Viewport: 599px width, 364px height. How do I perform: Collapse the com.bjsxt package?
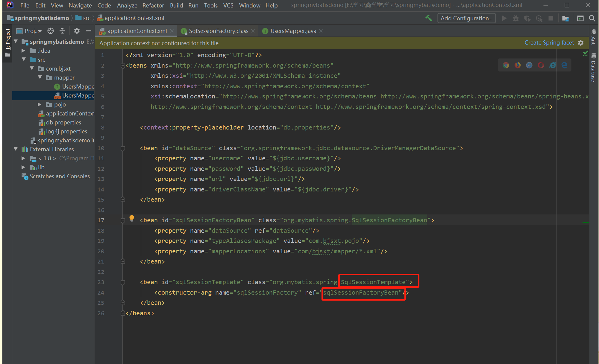click(32, 68)
